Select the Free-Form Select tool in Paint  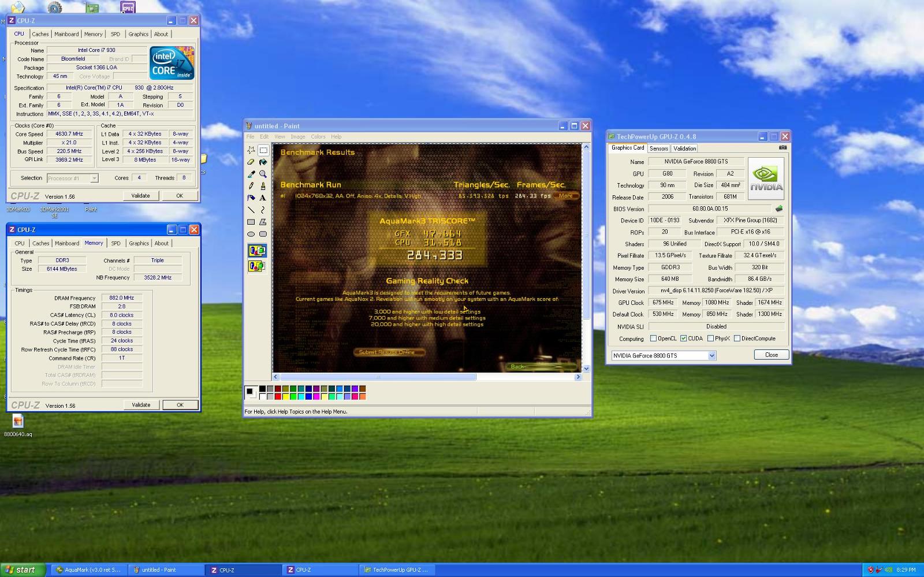(x=251, y=150)
